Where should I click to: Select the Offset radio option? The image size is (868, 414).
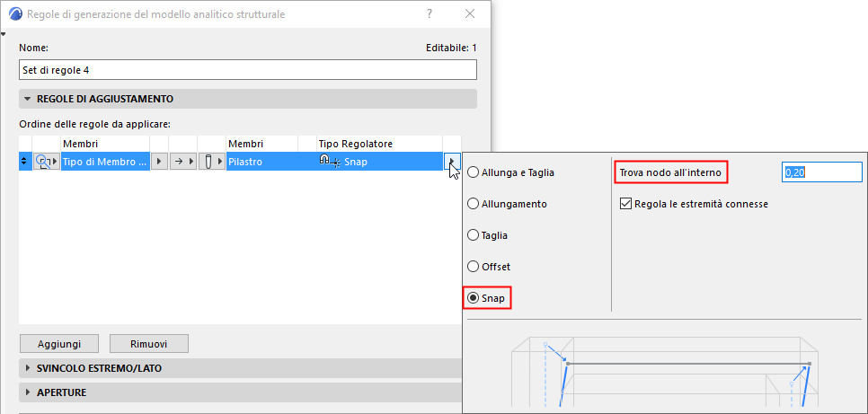point(489,267)
